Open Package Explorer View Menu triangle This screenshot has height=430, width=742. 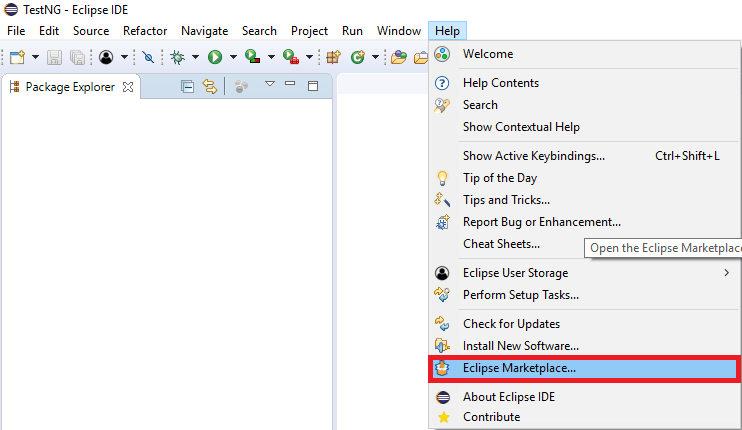click(270, 84)
